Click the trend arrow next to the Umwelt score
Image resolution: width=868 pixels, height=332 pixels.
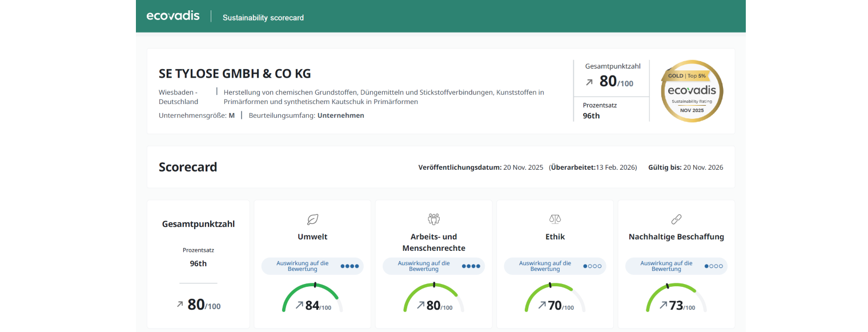(x=300, y=306)
